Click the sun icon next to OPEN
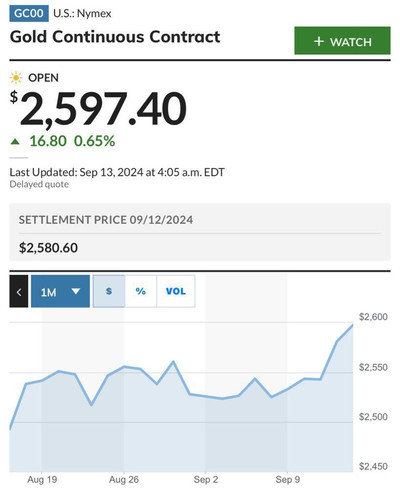400x500 pixels. [x=16, y=78]
